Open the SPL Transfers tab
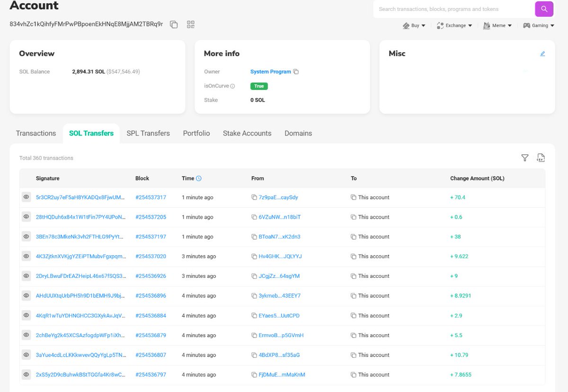This screenshot has height=392, width=568. click(x=148, y=134)
